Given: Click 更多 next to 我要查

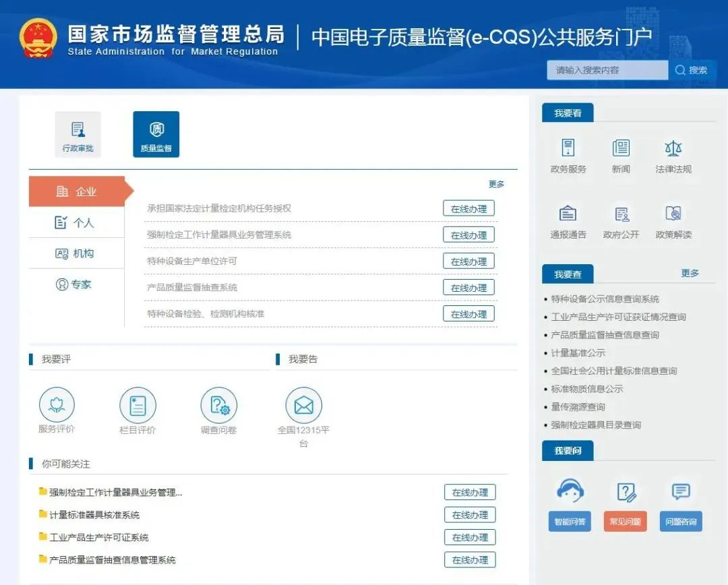Looking at the screenshot, I should (690, 273).
